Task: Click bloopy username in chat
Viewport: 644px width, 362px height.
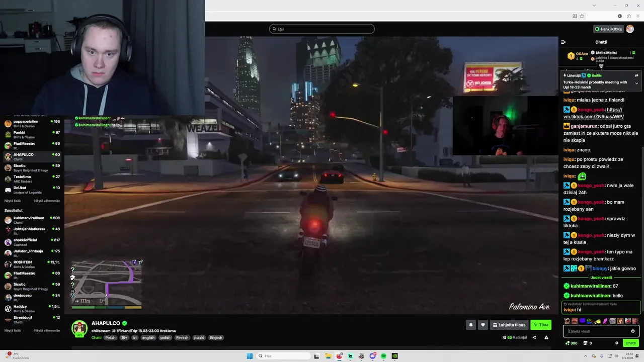Action: (x=600, y=268)
